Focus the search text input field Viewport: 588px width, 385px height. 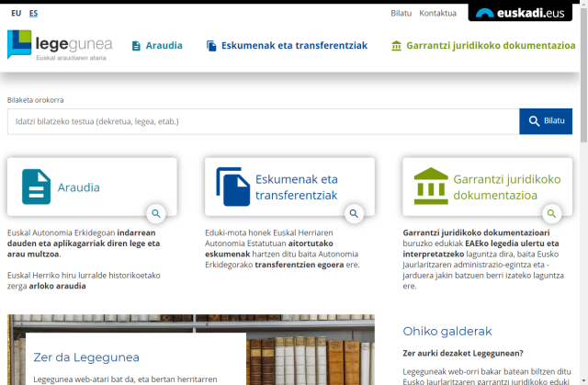pyautogui.click(x=262, y=121)
